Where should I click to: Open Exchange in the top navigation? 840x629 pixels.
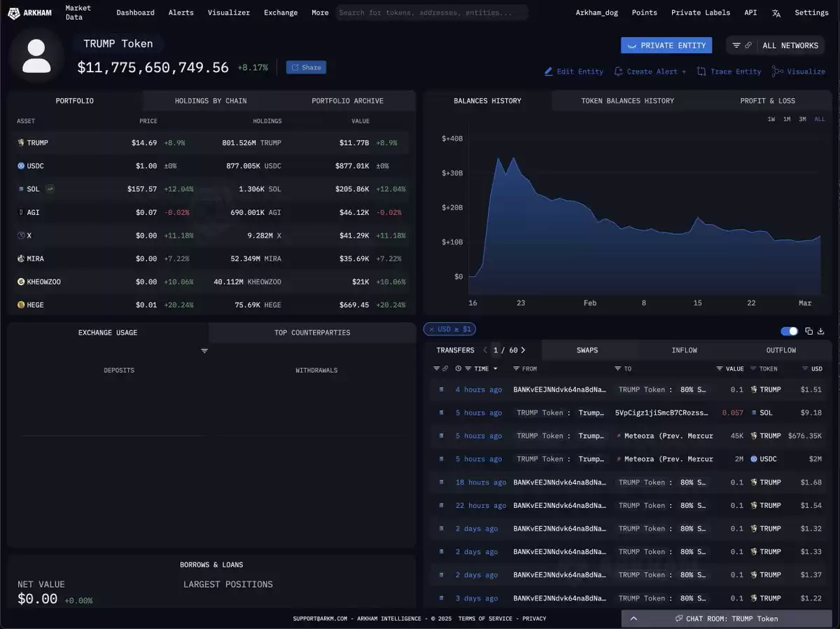pos(281,13)
